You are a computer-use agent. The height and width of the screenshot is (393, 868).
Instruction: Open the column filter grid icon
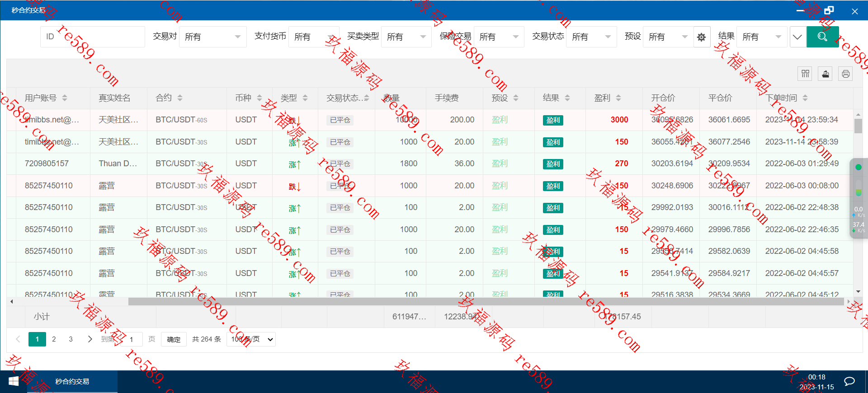click(x=805, y=74)
